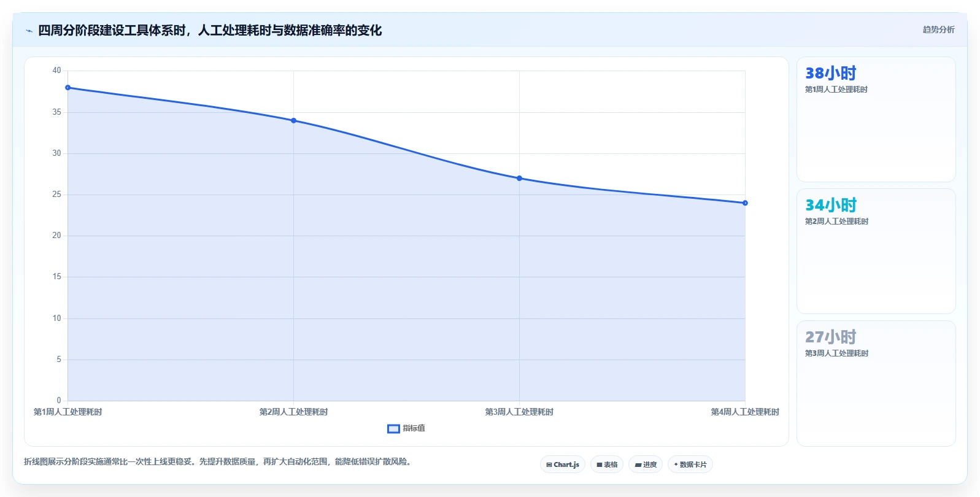Click the week 2 data point at 34
The width and height of the screenshot is (980, 497).
(x=294, y=120)
